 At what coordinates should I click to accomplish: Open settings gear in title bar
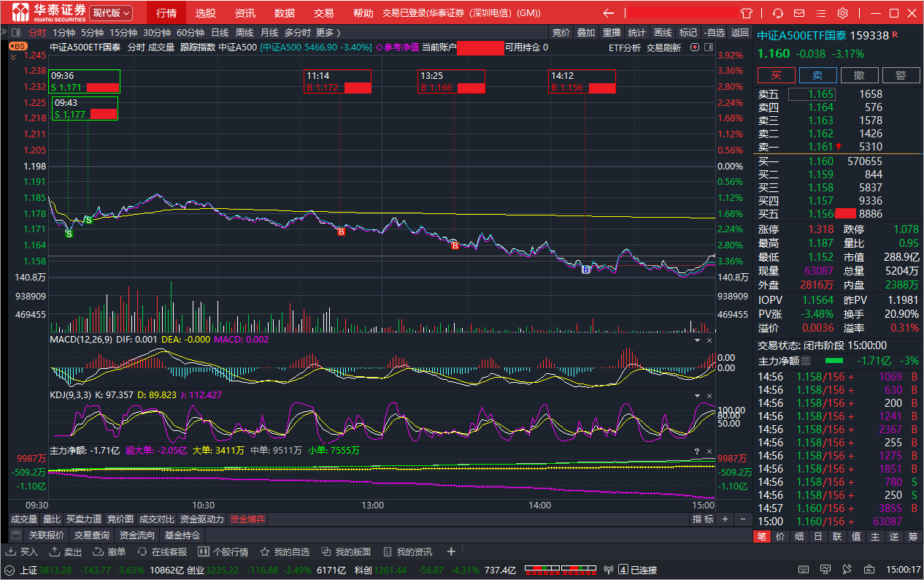tap(843, 13)
